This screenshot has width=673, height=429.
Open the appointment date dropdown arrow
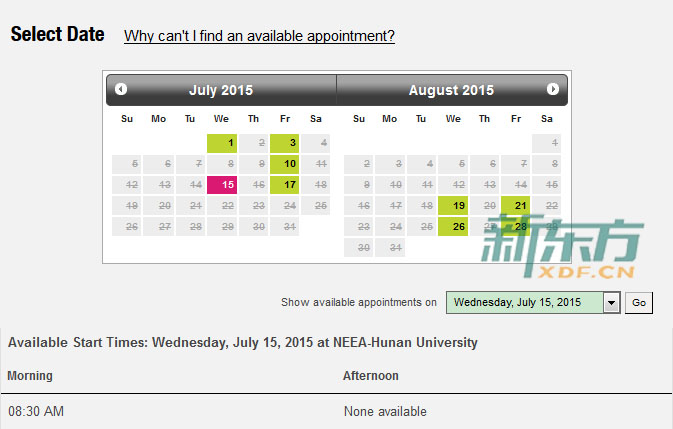point(611,303)
